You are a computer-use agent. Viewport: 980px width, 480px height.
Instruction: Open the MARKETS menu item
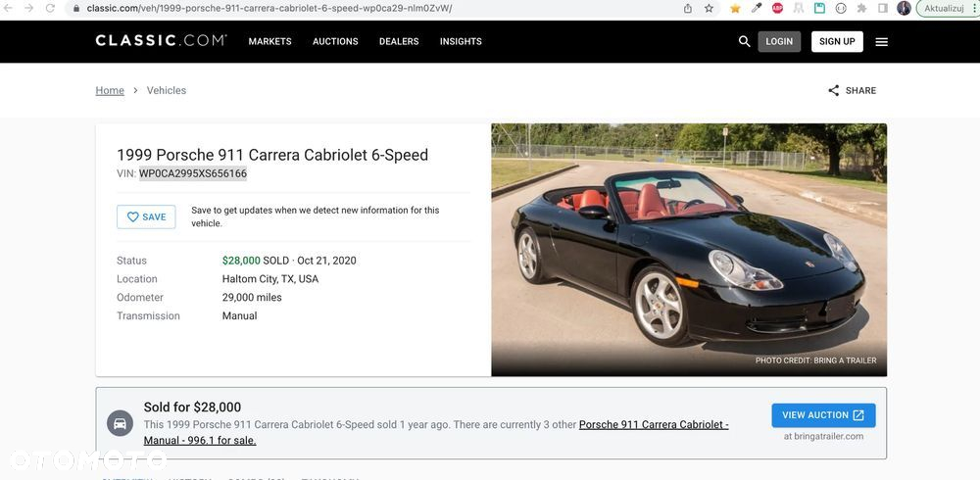pyautogui.click(x=270, y=41)
